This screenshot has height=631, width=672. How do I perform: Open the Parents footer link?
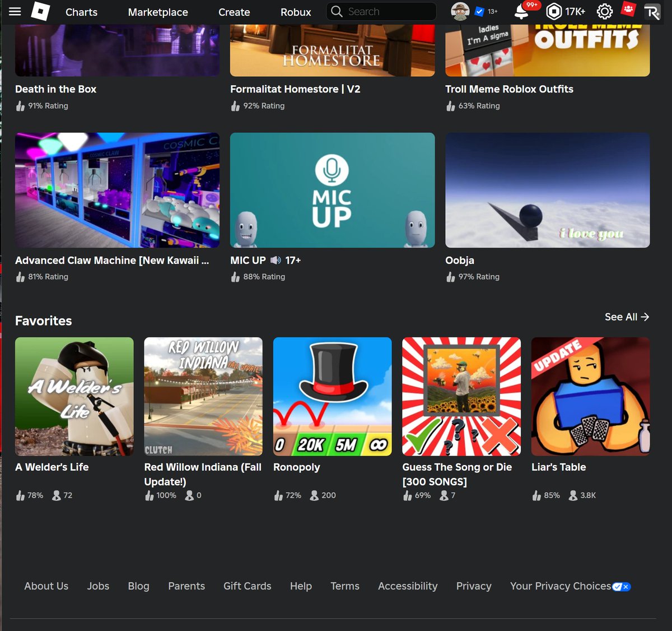[x=186, y=586]
